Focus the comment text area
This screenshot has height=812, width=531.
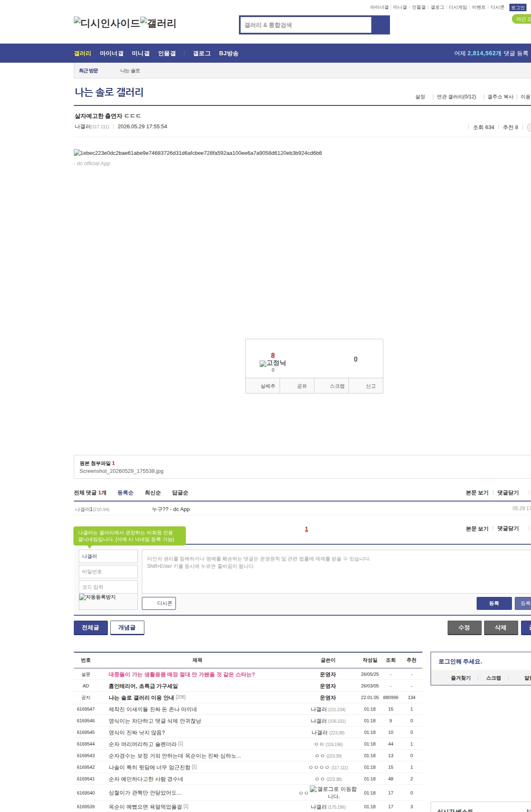point(336,572)
